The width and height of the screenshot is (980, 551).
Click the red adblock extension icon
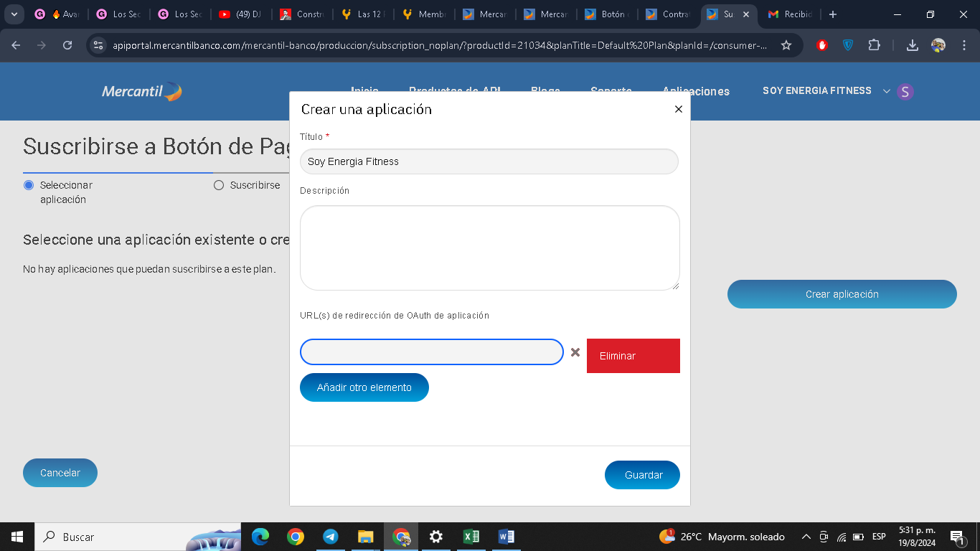pos(822,45)
